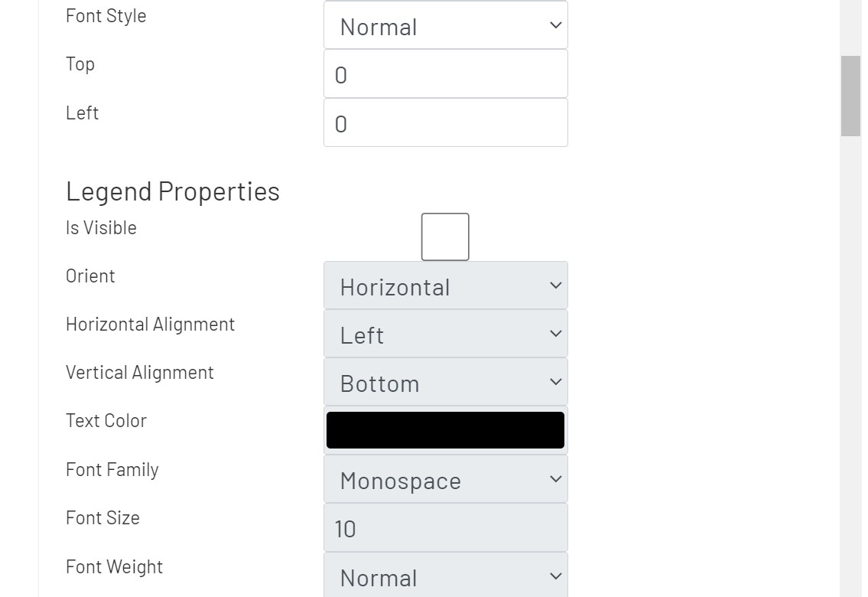
Task: Click the Font Size field showing 10
Action: [x=446, y=527]
